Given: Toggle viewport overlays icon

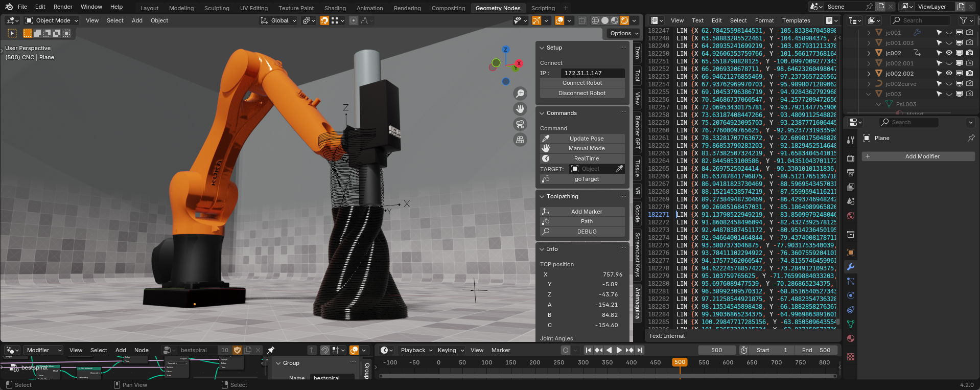Looking at the screenshot, I should [x=559, y=20].
